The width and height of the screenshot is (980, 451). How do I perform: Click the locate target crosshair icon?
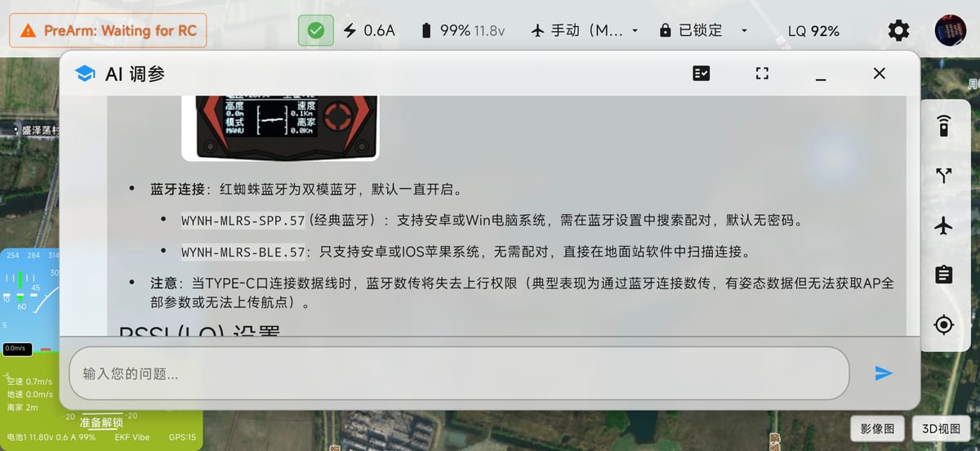click(944, 324)
